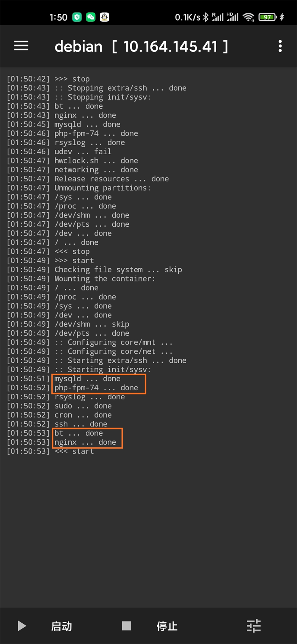
Task: Tap the 停止 stop label
Action: (x=167, y=626)
